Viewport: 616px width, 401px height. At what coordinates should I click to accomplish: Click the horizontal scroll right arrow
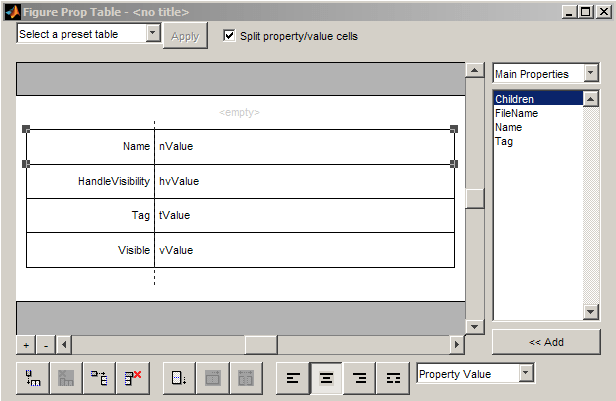tap(456, 345)
